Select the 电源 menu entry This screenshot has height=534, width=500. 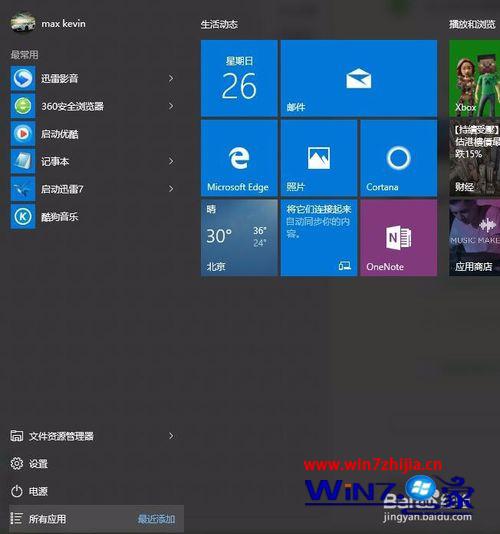coord(96,491)
